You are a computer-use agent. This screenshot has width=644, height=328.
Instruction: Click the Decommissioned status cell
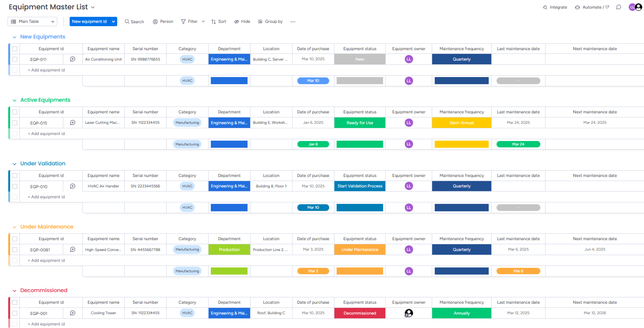tap(360, 313)
